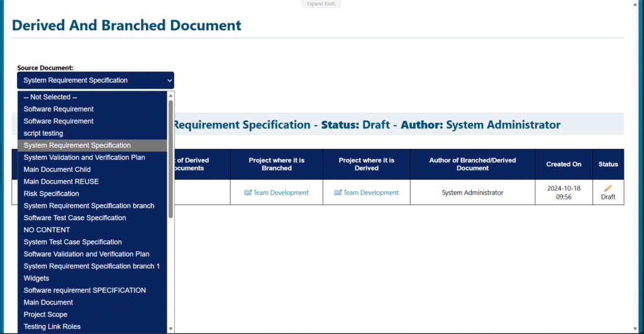Pick the 'NO CONTENT' option
The width and height of the screenshot is (644, 334).
click(x=47, y=230)
